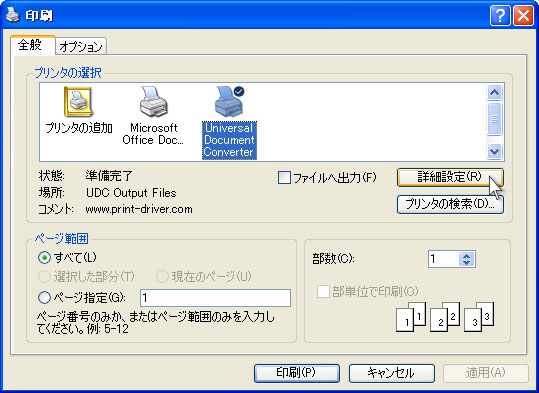Screen dimensions: 539x393
Task: Click the printer list scrollbar thumb
Action: [x=494, y=119]
